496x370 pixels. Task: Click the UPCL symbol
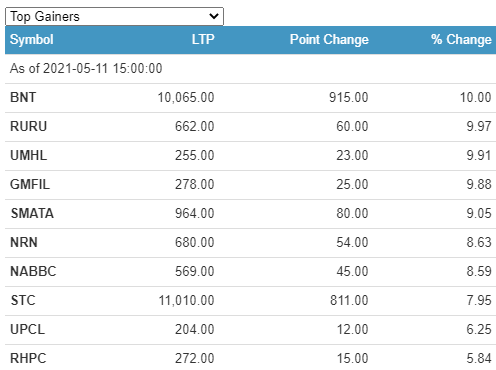click(x=27, y=330)
